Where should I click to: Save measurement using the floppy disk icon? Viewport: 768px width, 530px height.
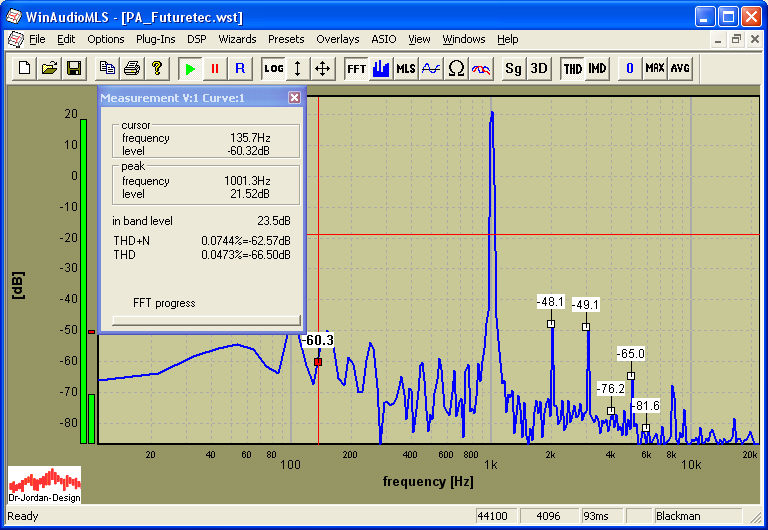73,68
